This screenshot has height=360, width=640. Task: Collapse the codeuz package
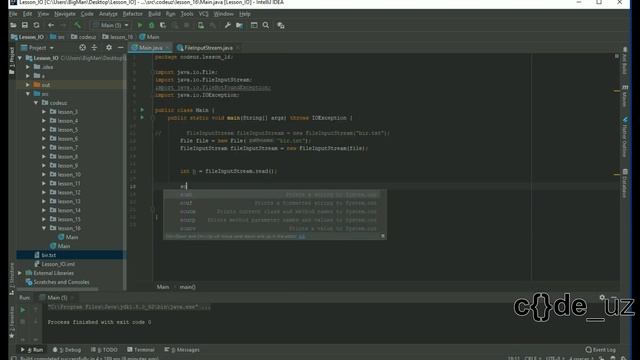click(36, 103)
